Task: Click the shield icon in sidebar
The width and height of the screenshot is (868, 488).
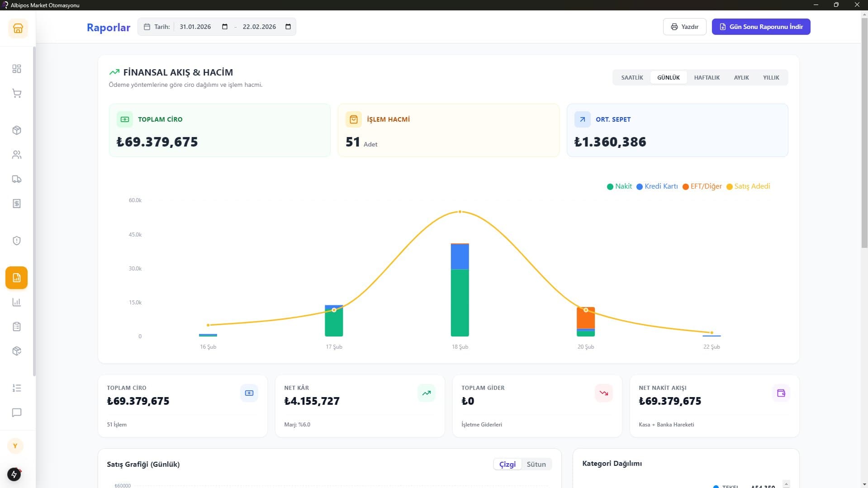Action: (x=17, y=241)
